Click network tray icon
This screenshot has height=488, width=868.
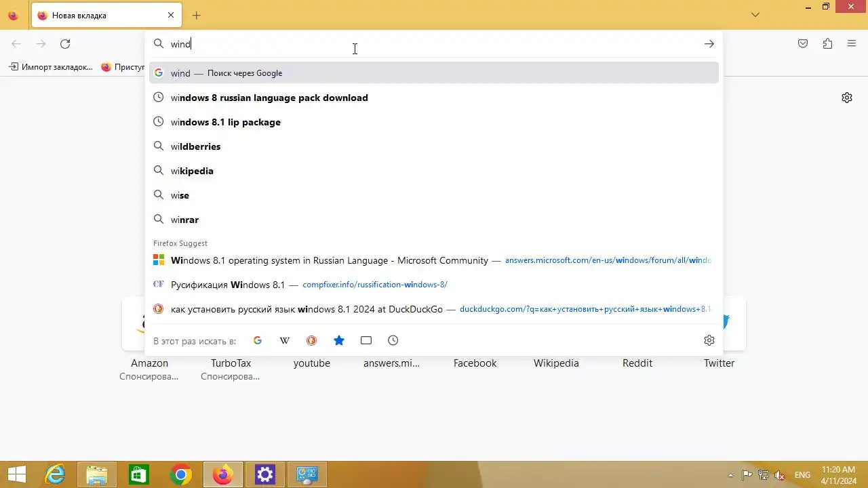coord(764,475)
